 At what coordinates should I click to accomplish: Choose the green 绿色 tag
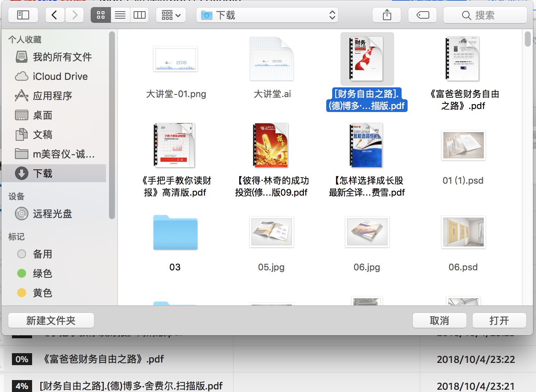click(x=54, y=273)
